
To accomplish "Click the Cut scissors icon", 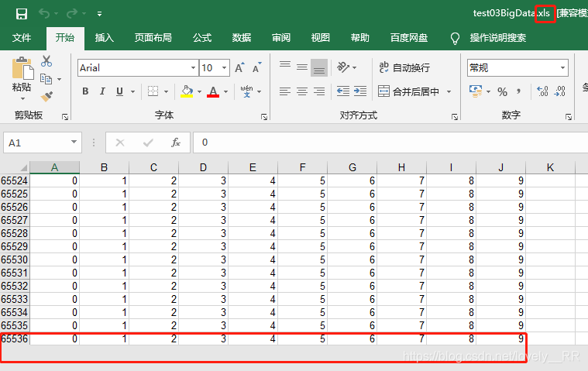I will tap(46, 61).
